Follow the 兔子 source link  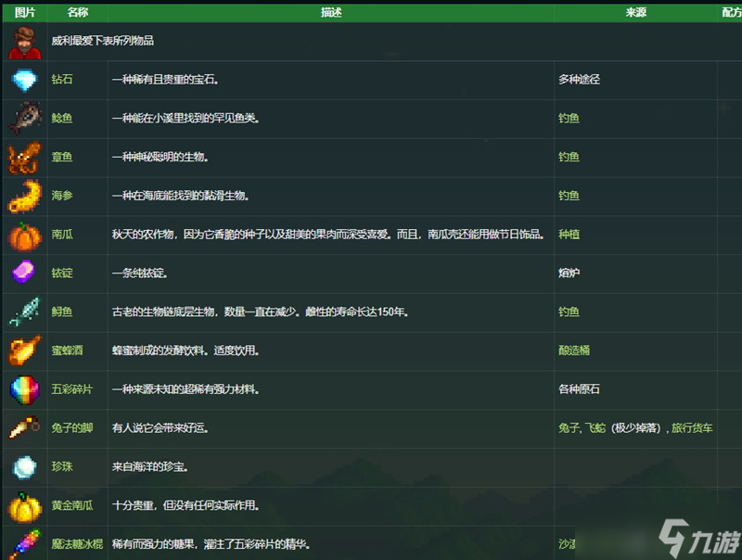click(569, 428)
